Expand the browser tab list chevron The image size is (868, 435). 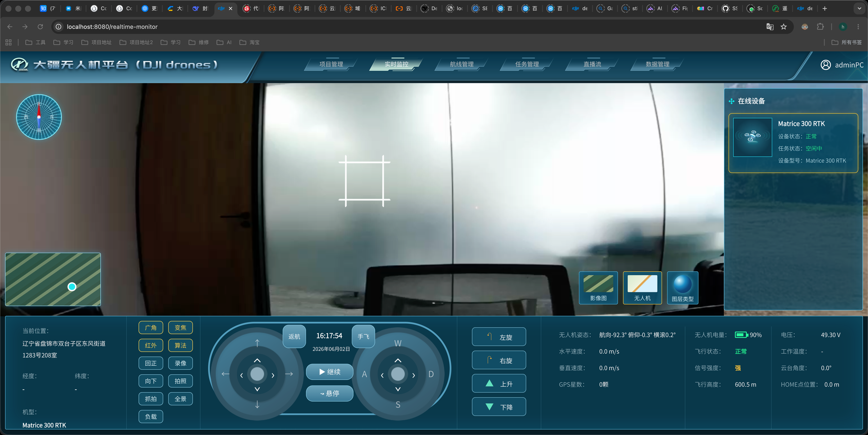[x=859, y=8]
